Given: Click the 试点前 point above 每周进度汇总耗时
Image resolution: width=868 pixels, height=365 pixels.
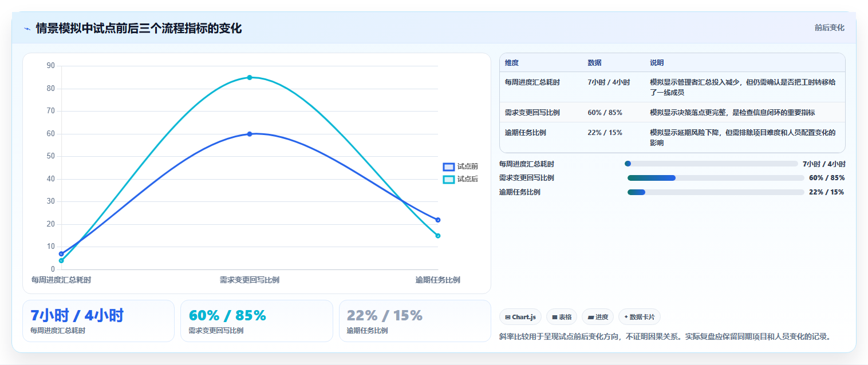Looking at the screenshot, I should pos(61,253).
